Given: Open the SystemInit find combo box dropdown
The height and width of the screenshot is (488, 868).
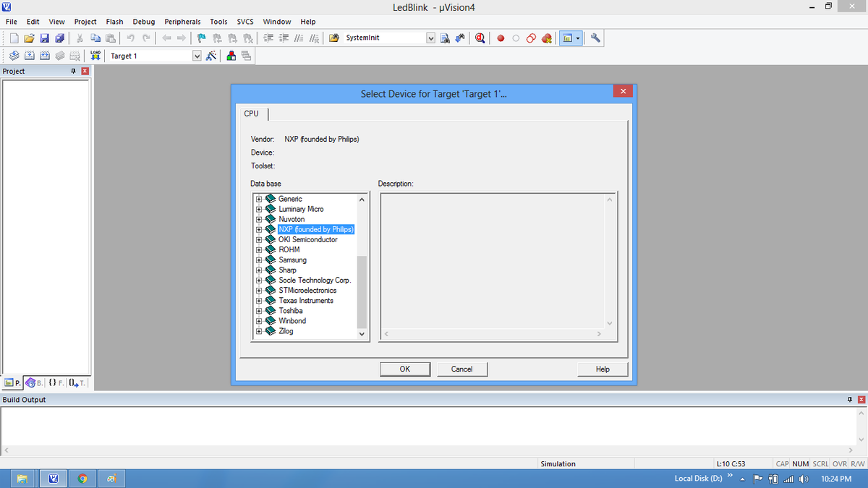Looking at the screenshot, I should click(x=432, y=38).
